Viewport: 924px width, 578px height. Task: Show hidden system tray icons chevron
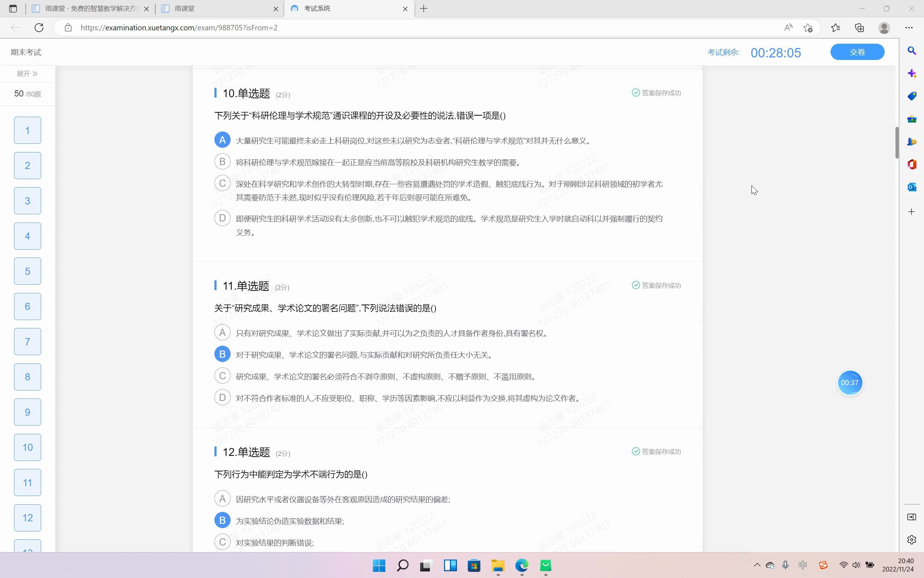[757, 565]
